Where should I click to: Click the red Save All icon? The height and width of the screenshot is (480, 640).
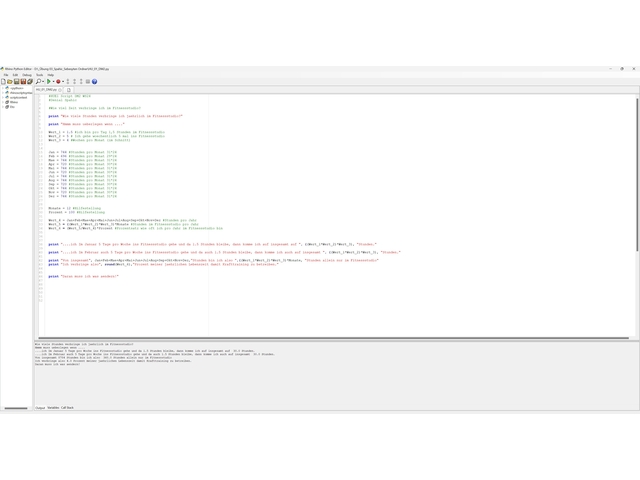pyautogui.click(x=23, y=82)
